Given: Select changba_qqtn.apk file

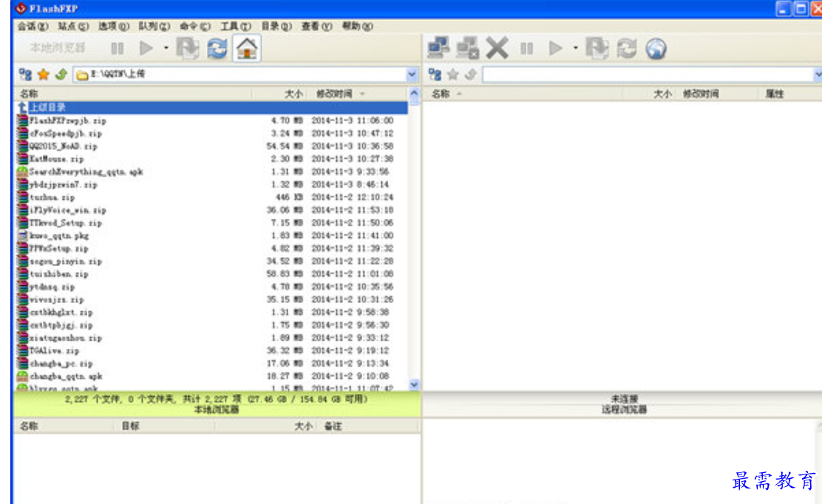Looking at the screenshot, I should pyautogui.click(x=66, y=376).
